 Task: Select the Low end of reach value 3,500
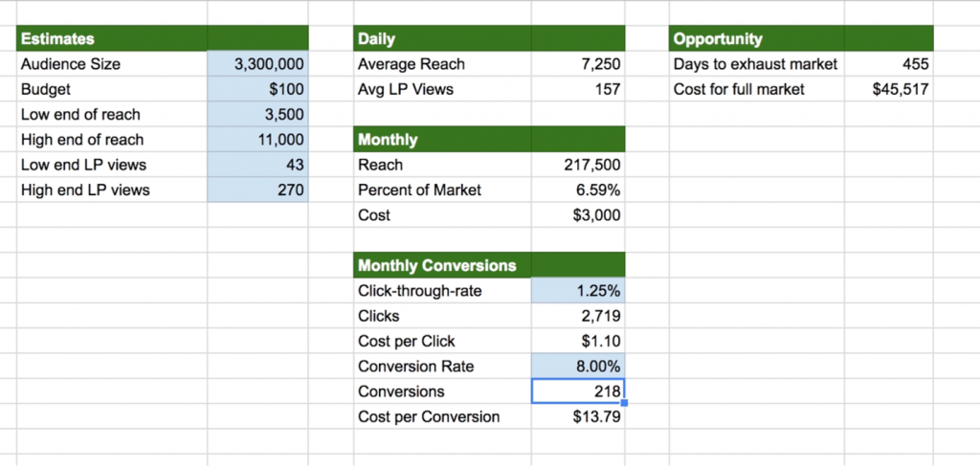(257, 114)
